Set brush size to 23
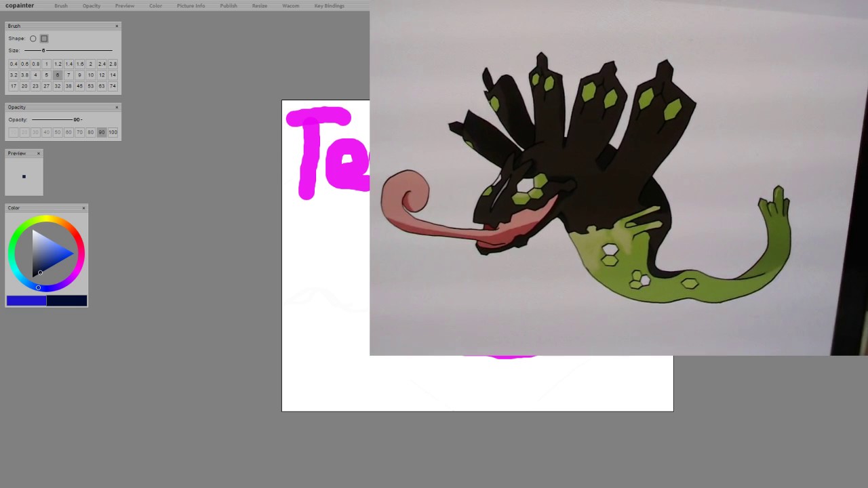The height and width of the screenshot is (488, 868). (35, 86)
